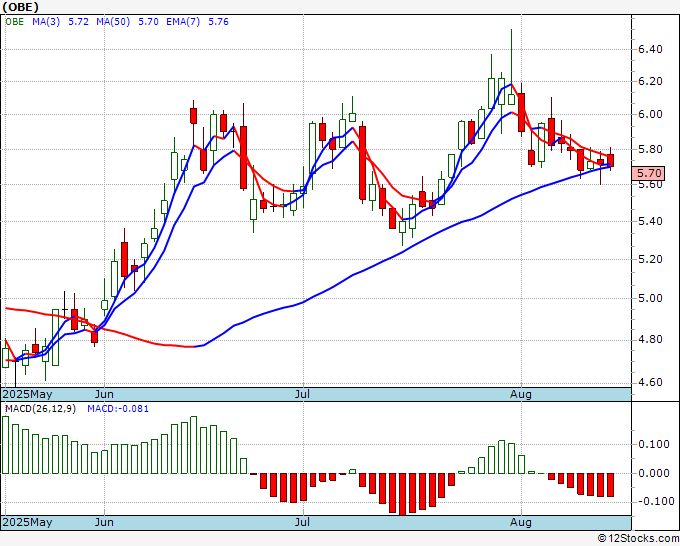
Task: Click Jul on the MACD timeline
Action: click(302, 522)
